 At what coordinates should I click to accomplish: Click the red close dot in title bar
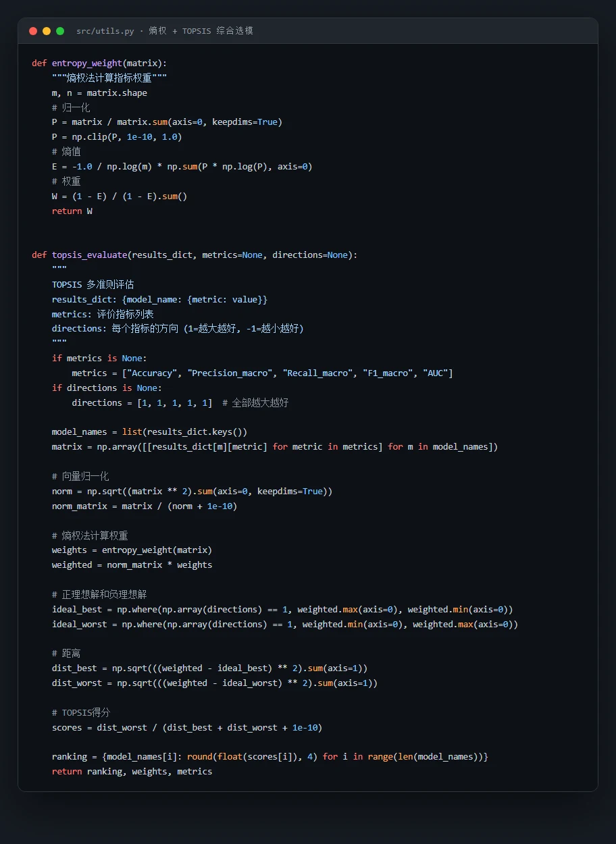tap(33, 31)
